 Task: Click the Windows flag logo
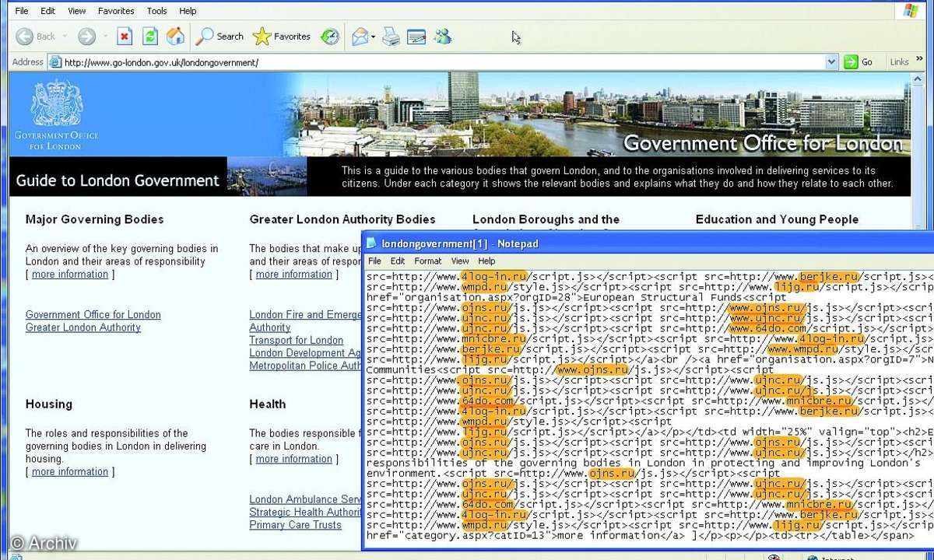point(910,11)
